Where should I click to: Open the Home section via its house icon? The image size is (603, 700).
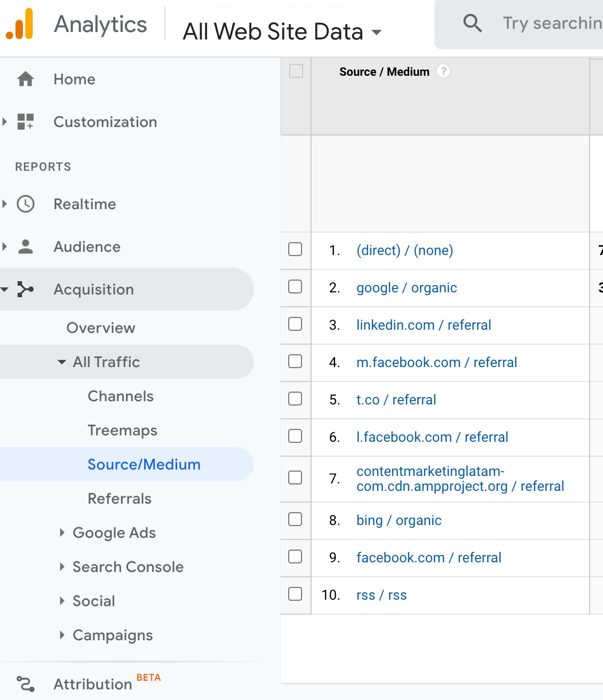pyautogui.click(x=25, y=79)
